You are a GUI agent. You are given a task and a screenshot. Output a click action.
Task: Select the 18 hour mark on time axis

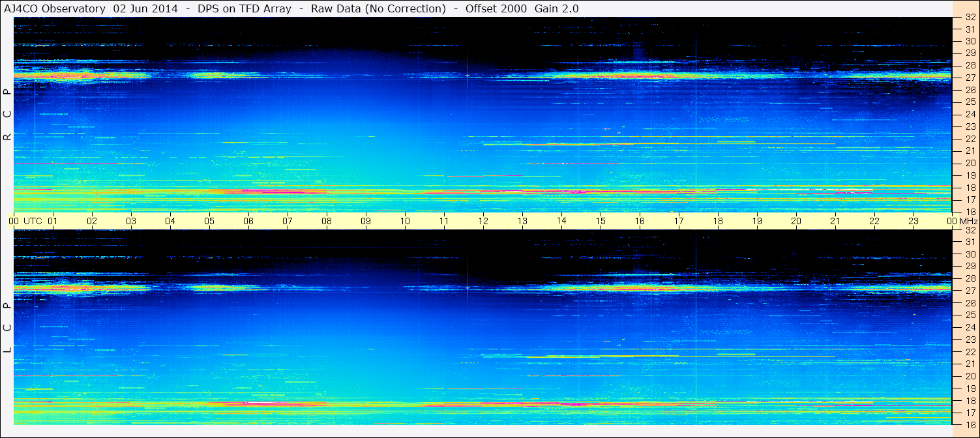[x=718, y=221]
